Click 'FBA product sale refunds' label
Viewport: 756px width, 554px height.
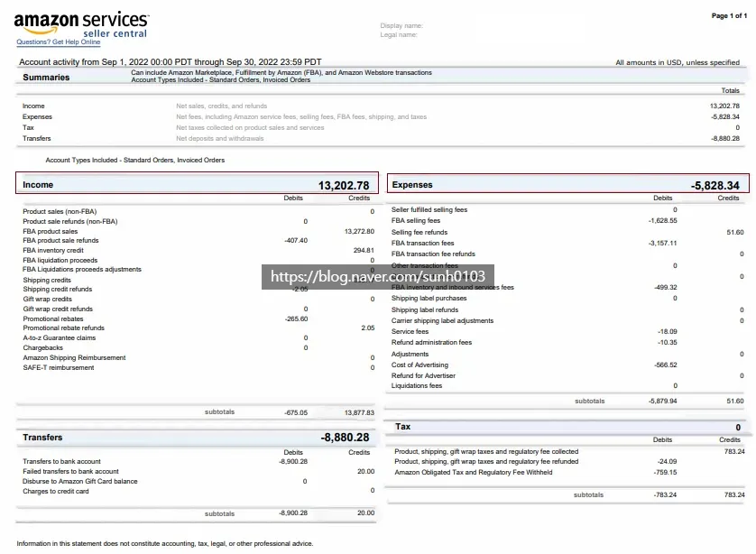click(60, 241)
